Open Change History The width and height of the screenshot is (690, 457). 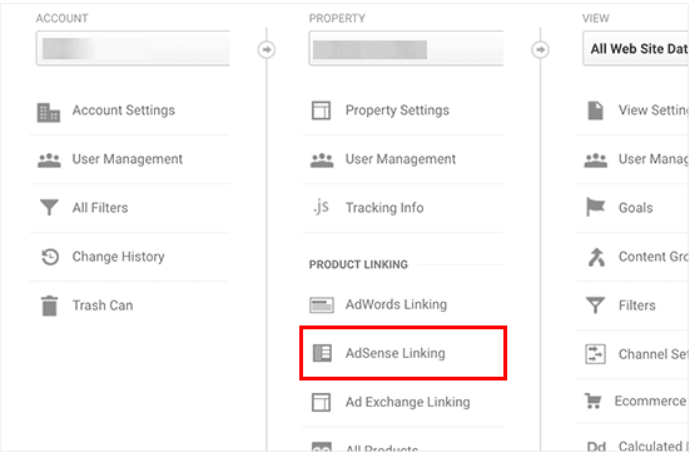point(118,257)
